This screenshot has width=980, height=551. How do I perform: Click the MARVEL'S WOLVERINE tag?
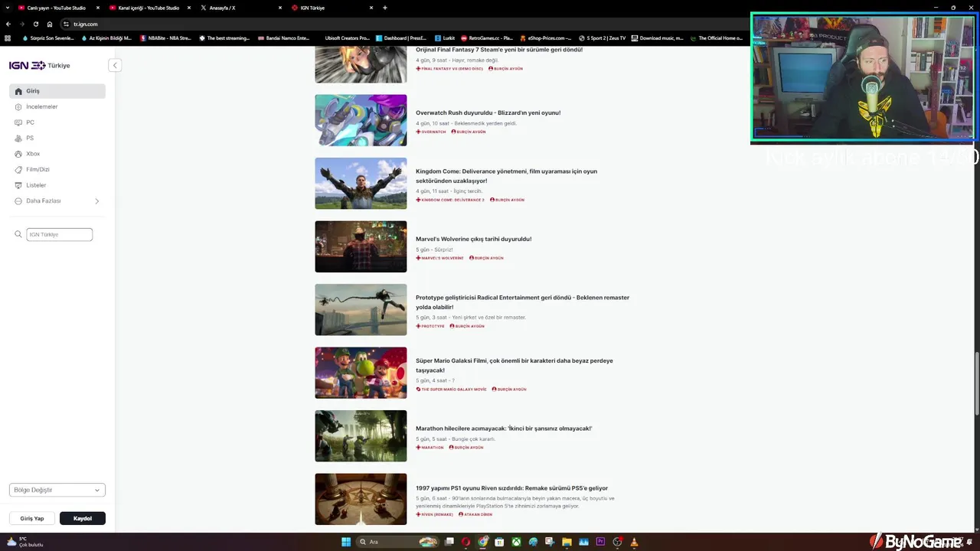coord(440,258)
